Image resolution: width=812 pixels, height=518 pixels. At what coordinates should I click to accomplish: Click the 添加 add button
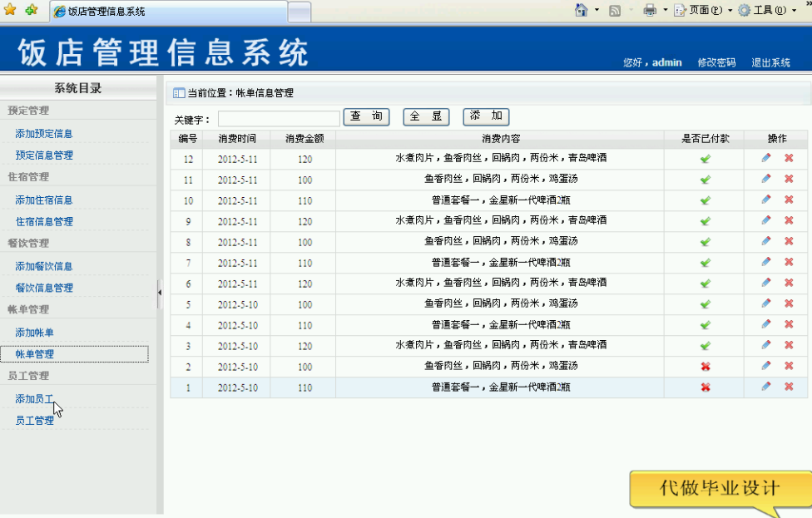point(486,116)
